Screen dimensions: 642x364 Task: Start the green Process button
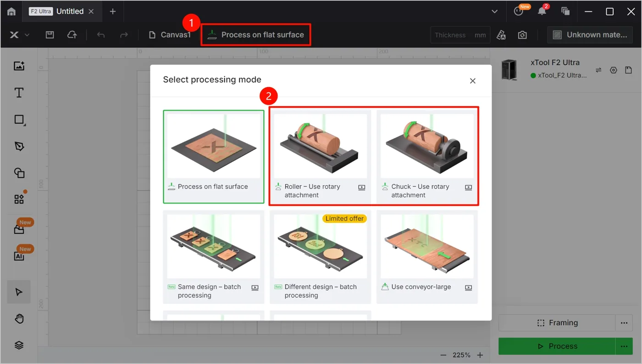click(x=557, y=346)
